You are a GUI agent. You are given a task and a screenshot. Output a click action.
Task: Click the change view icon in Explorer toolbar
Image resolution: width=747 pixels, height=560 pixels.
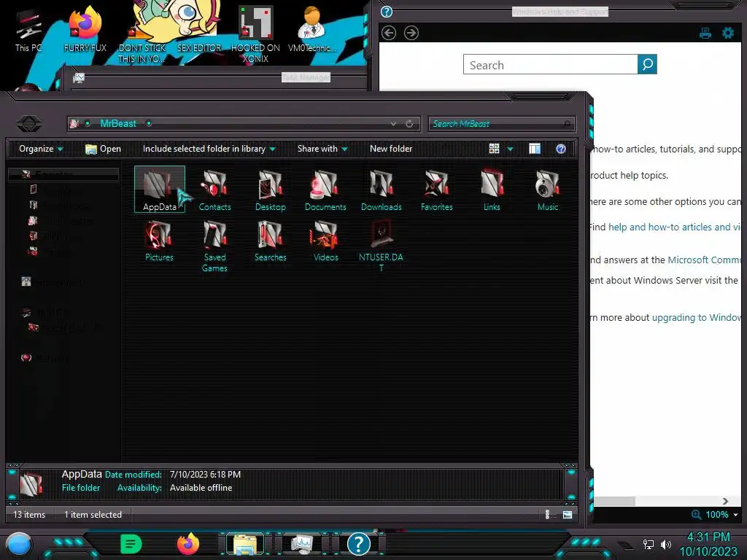point(494,149)
